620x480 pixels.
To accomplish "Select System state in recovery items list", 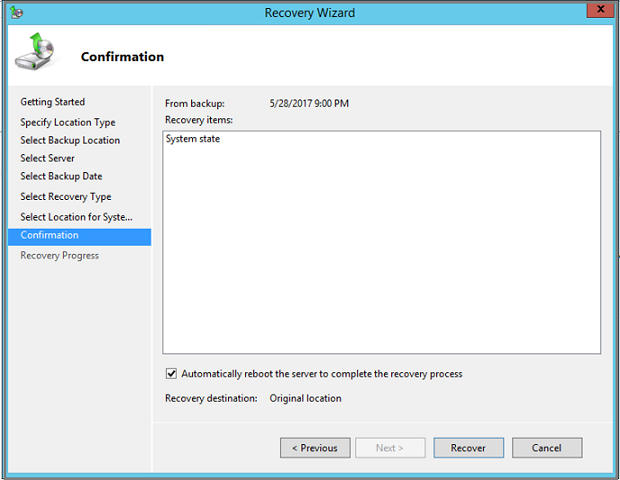I will tap(193, 139).
